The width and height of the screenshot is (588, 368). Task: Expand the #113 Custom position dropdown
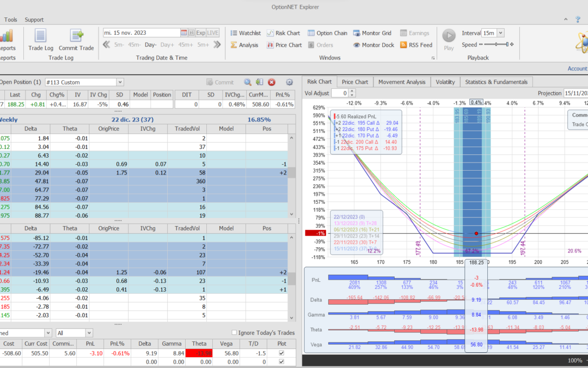(120, 82)
